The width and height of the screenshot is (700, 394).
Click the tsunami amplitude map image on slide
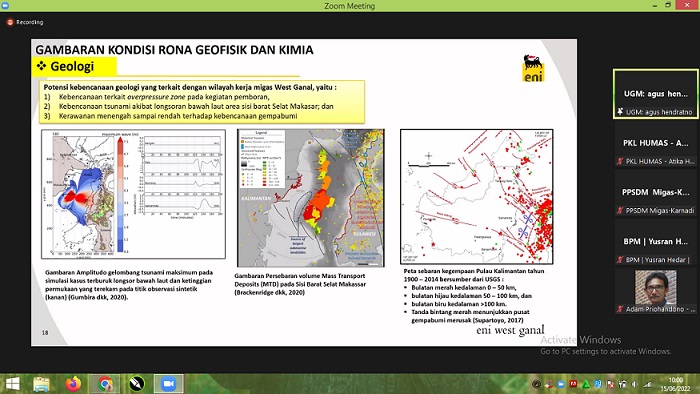(x=133, y=194)
